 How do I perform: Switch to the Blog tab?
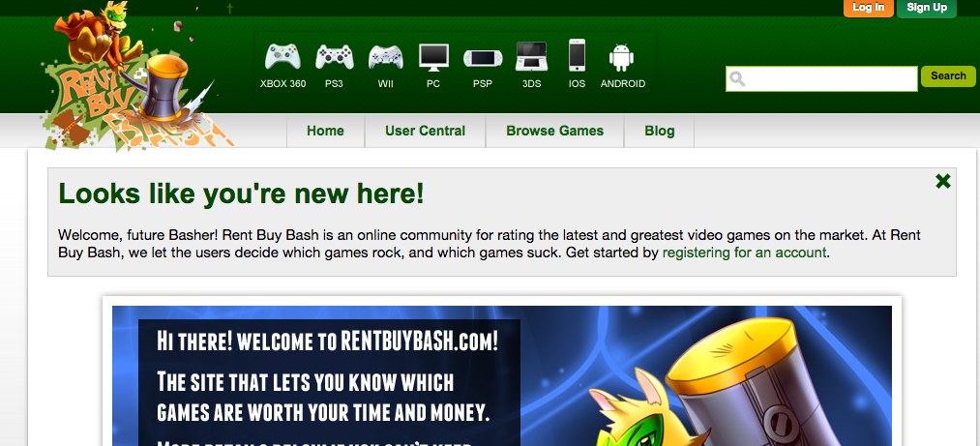click(x=660, y=132)
